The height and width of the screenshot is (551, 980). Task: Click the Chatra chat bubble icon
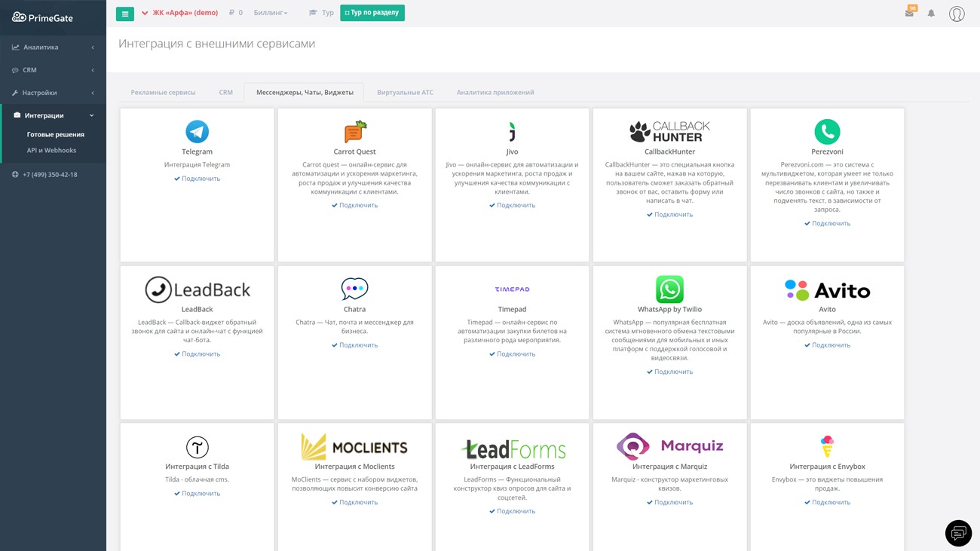[354, 289]
